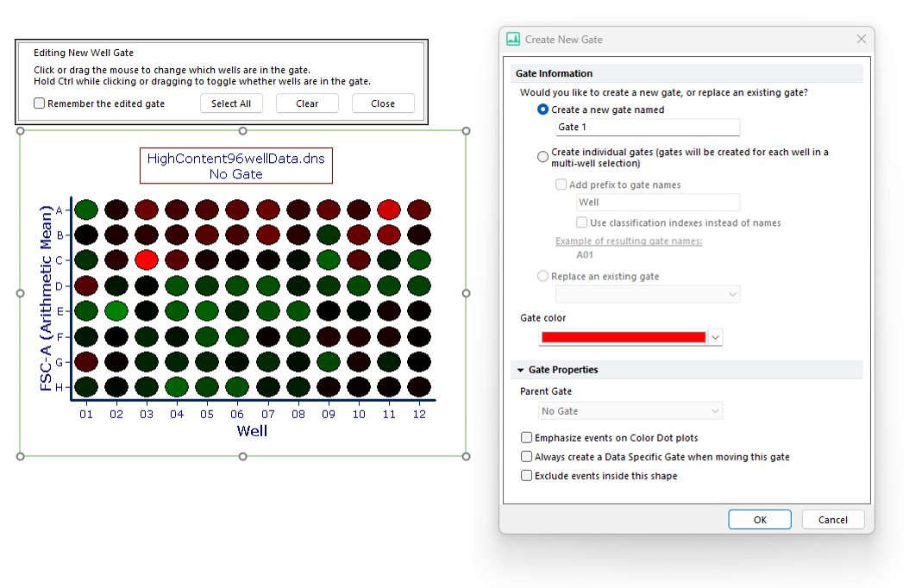
Task: Enable 'Exclude events inside this shape'
Action: point(526,476)
